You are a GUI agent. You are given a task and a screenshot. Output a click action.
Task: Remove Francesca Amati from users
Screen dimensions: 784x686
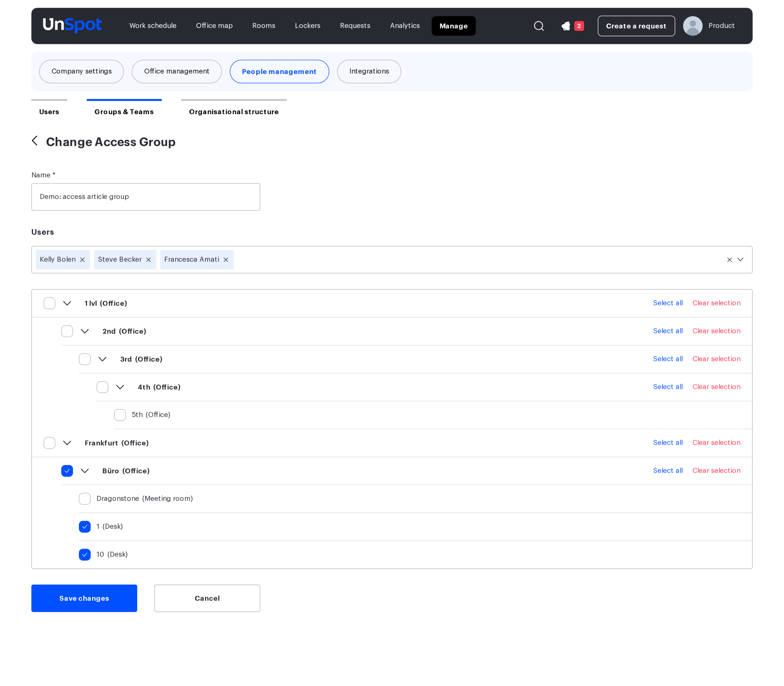(226, 260)
